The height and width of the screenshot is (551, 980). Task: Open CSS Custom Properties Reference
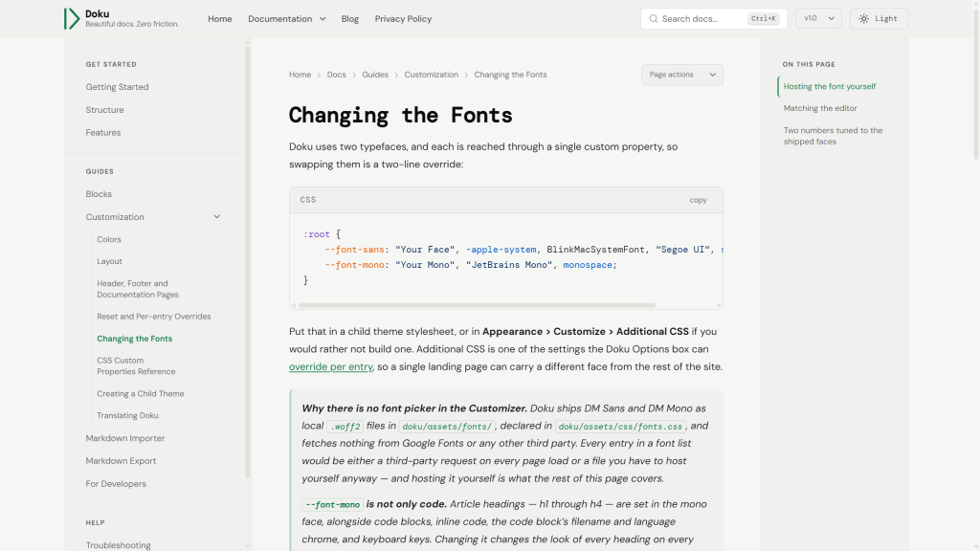point(136,365)
